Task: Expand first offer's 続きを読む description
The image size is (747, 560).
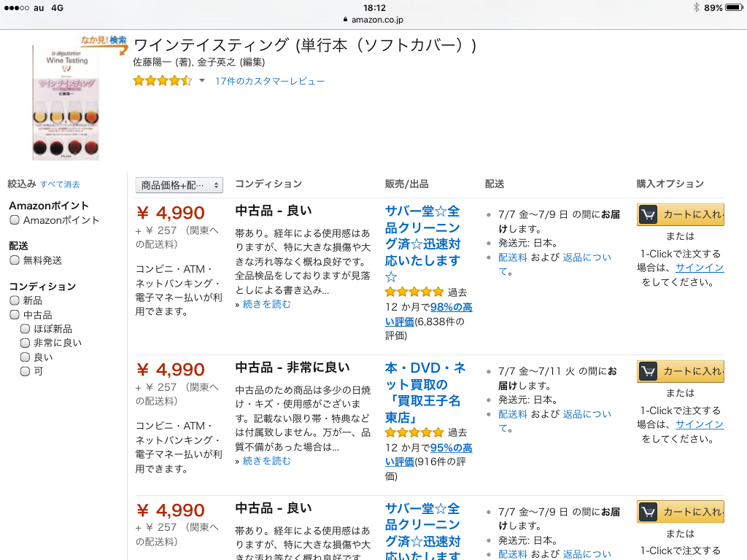Action: click(x=266, y=304)
